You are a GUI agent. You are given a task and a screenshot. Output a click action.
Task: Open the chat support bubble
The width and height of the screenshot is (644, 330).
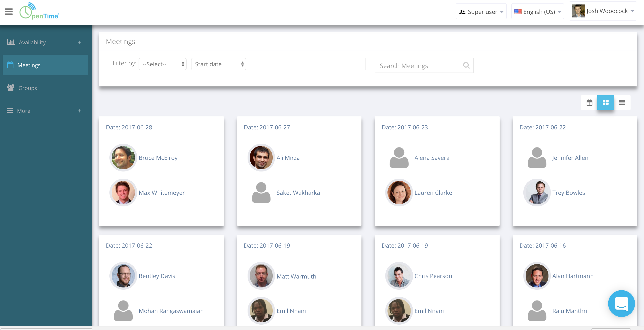pos(621,303)
